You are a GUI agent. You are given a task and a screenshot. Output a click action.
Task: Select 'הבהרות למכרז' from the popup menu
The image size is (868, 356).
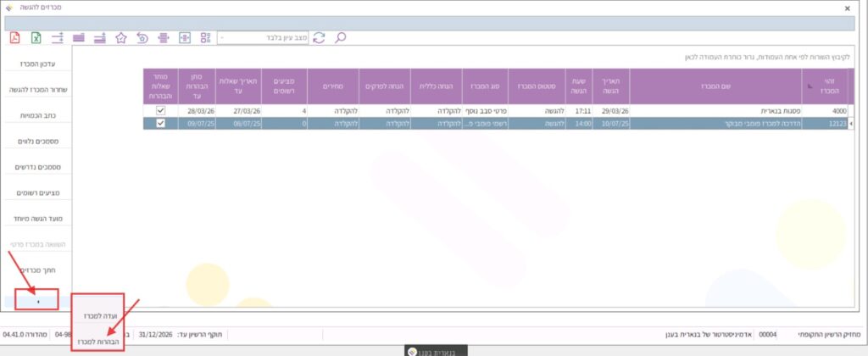(99, 342)
